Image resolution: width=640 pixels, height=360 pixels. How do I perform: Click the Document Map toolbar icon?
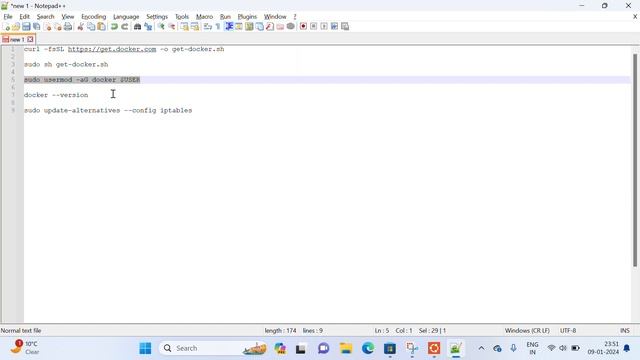point(249,27)
